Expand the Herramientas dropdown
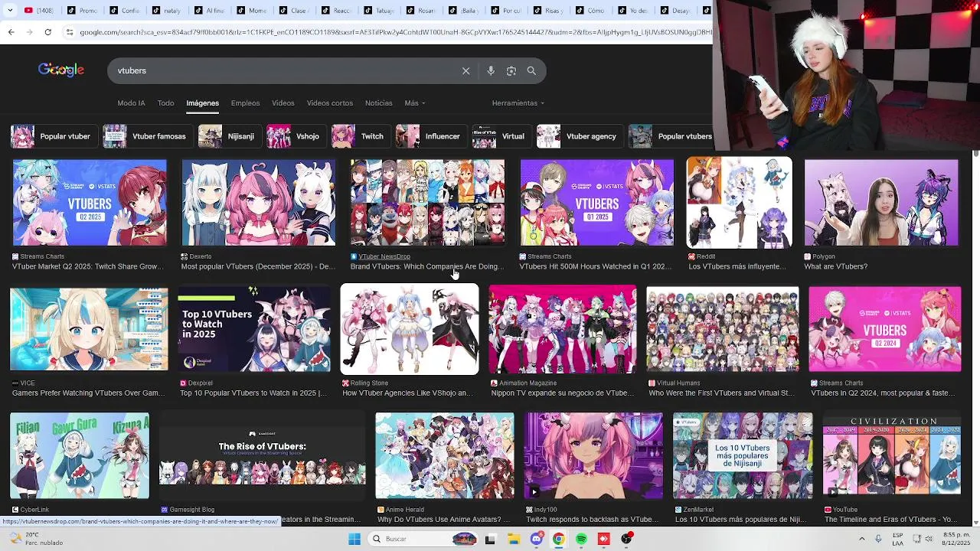 point(518,103)
